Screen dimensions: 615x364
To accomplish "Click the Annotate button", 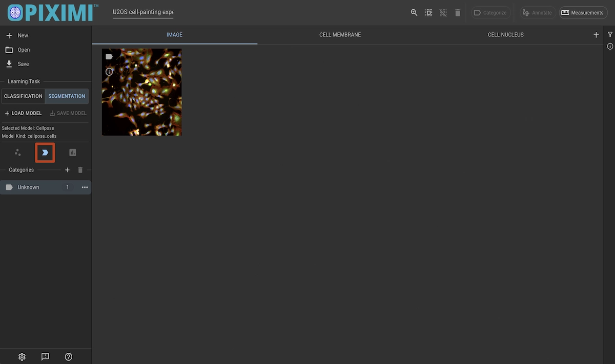I will tap(538, 13).
